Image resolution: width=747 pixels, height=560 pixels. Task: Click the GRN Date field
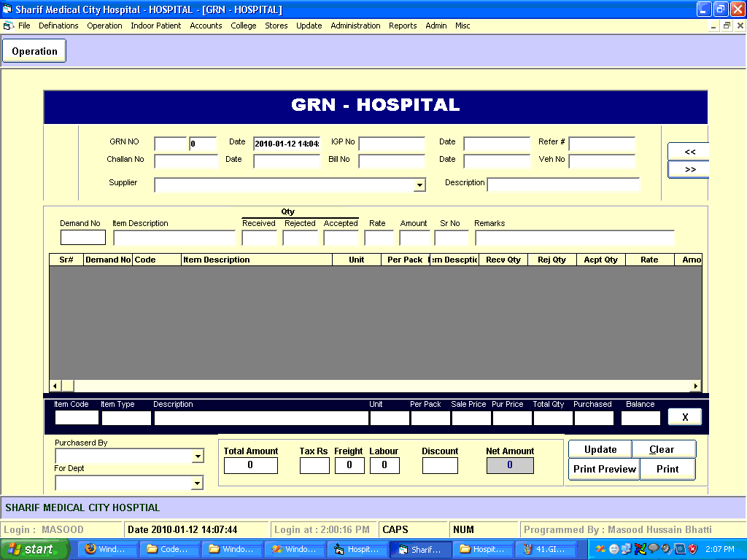(287, 144)
